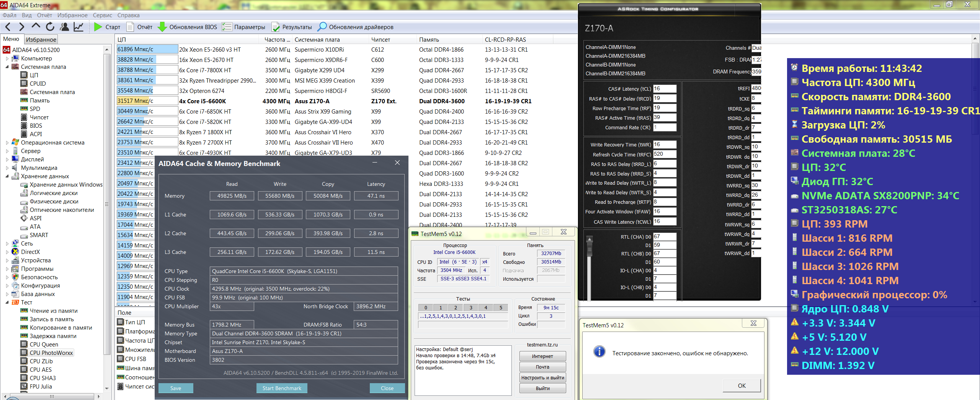
Task: Open Задержка памяти test
Action: [53, 336]
